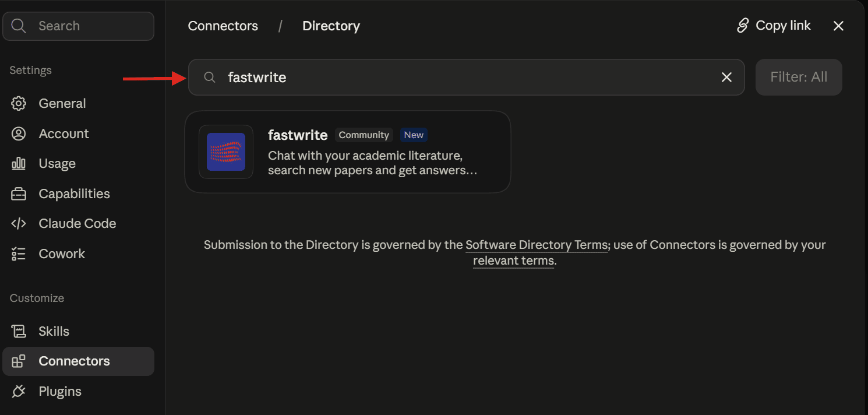Image resolution: width=868 pixels, height=415 pixels.
Task: Go back to Connectors breadcrumb
Action: [223, 26]
